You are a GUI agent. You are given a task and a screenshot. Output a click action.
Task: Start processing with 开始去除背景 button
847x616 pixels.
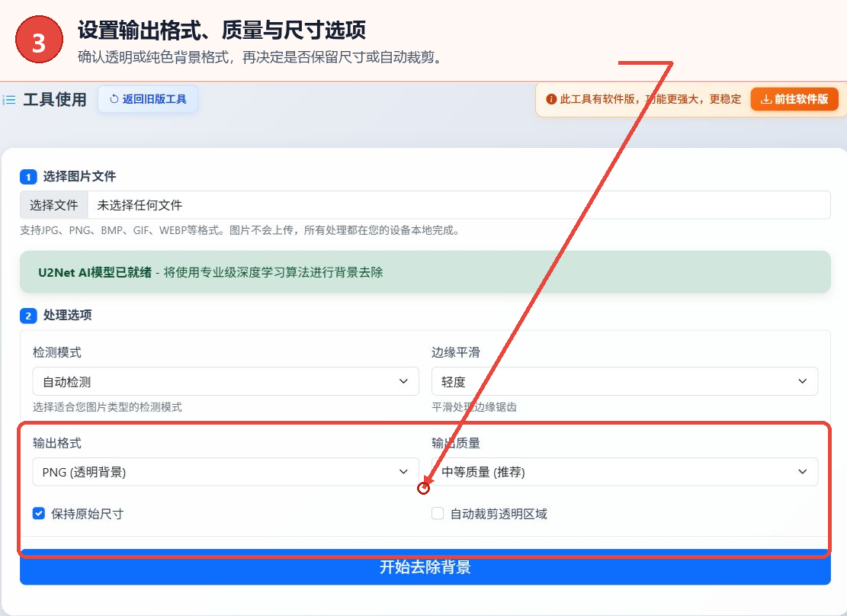tap(425, 567)
